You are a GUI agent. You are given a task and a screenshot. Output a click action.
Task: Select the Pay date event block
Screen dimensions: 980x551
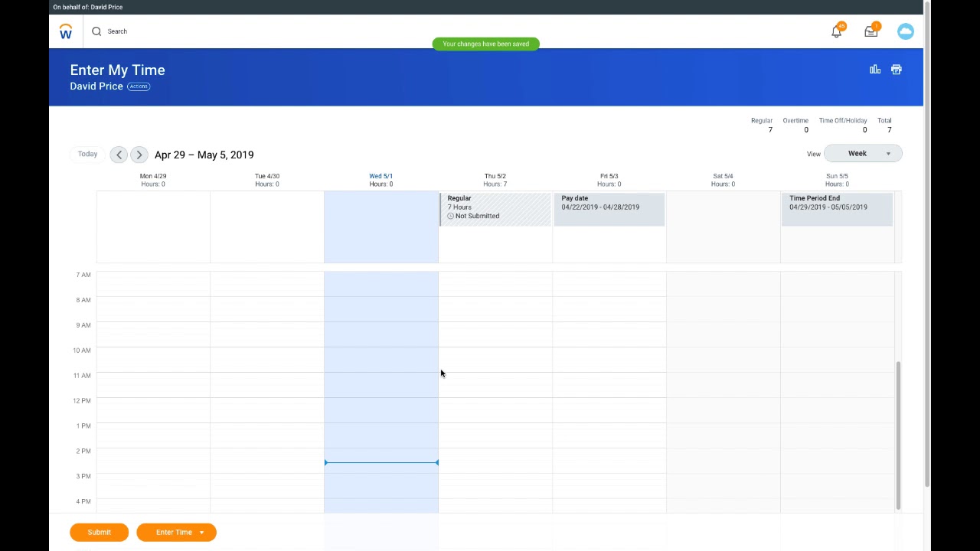609,209
